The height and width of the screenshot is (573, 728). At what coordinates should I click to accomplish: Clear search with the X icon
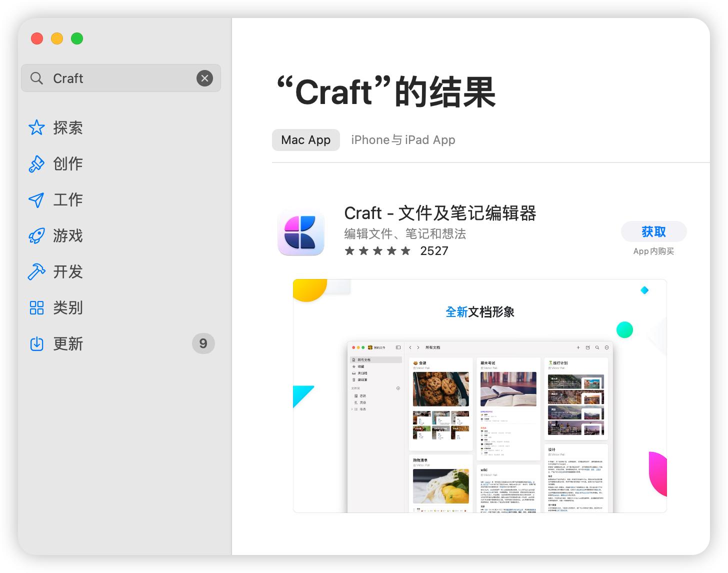pos(204,78)
